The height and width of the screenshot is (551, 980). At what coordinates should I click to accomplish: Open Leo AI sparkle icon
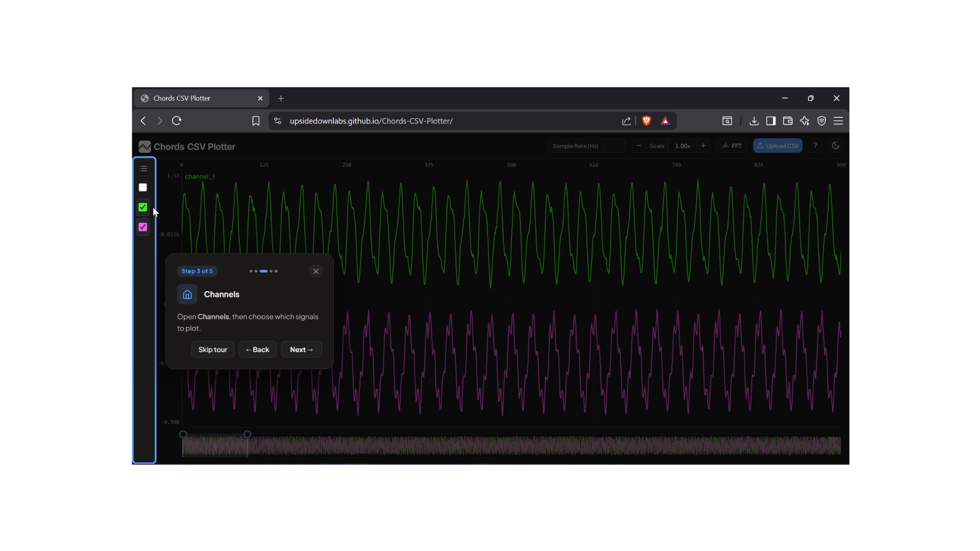coord(804,121)
